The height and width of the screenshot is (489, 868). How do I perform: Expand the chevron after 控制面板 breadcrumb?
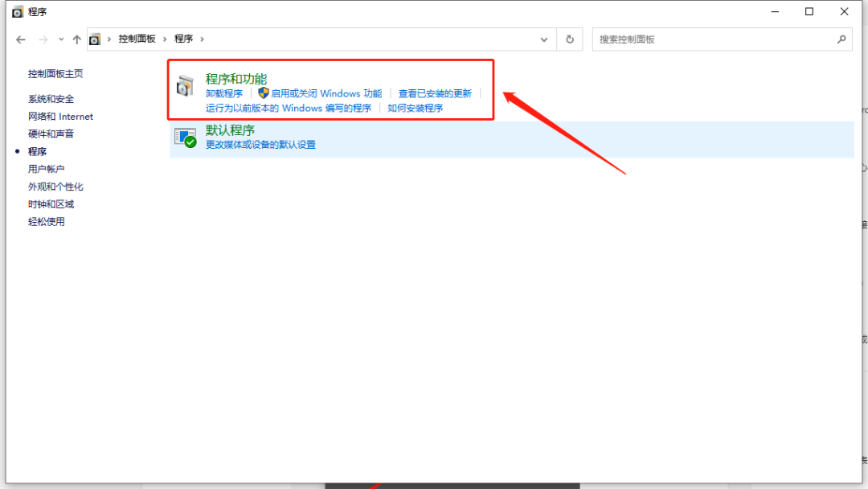tap(165, 39)
